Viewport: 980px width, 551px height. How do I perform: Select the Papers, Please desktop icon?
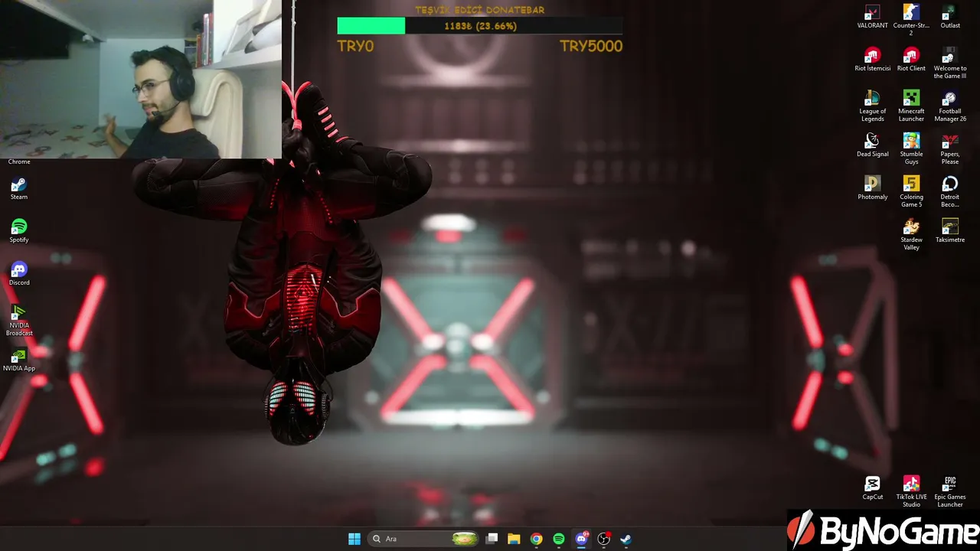pyautogui.click(x=950, y=149)
